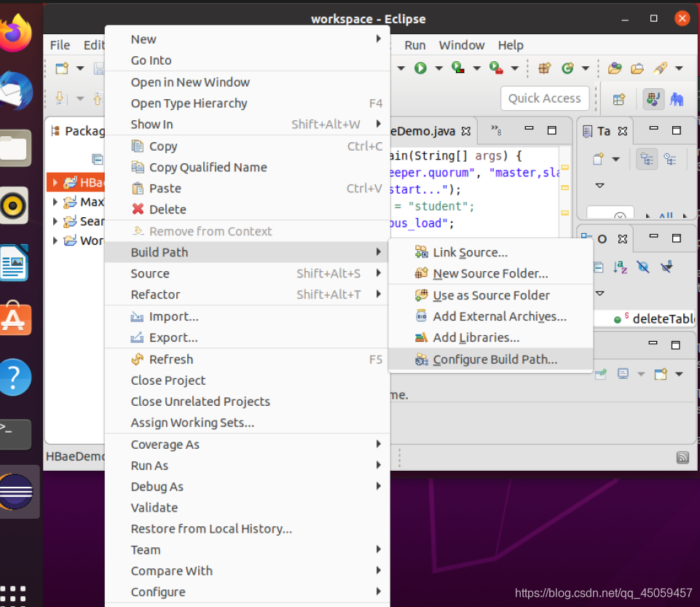Open the Window menu in menu bar
Image resolution: width=700 pixels, height=607 pixels.
[462, 45]
